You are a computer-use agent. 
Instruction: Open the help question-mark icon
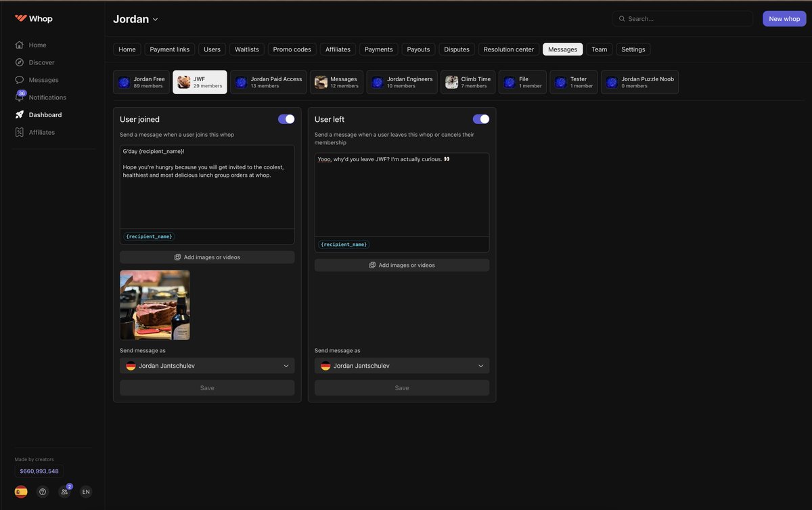click(40, 490)
